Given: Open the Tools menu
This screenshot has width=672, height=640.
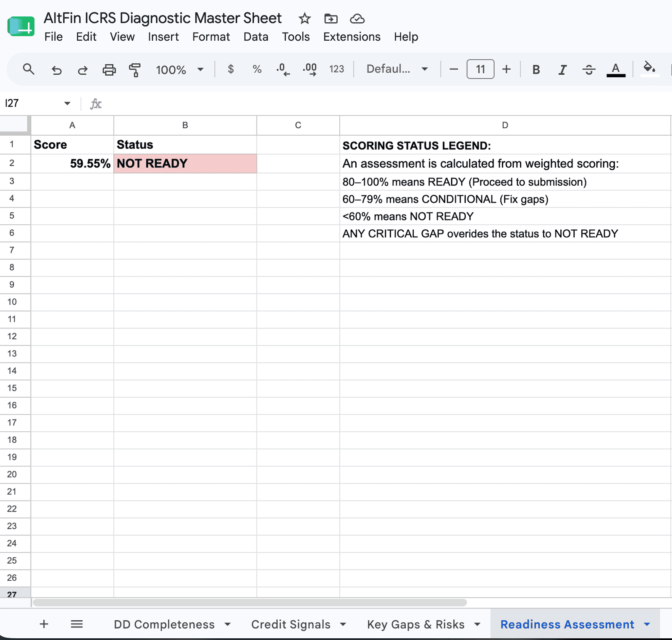Looking at the screenshot, I should [296, 37].
